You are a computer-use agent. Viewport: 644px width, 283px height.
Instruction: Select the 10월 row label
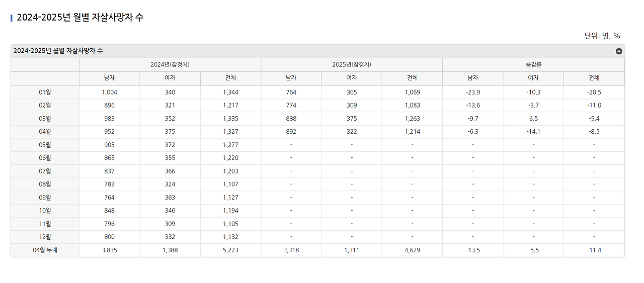click(45, 211)
